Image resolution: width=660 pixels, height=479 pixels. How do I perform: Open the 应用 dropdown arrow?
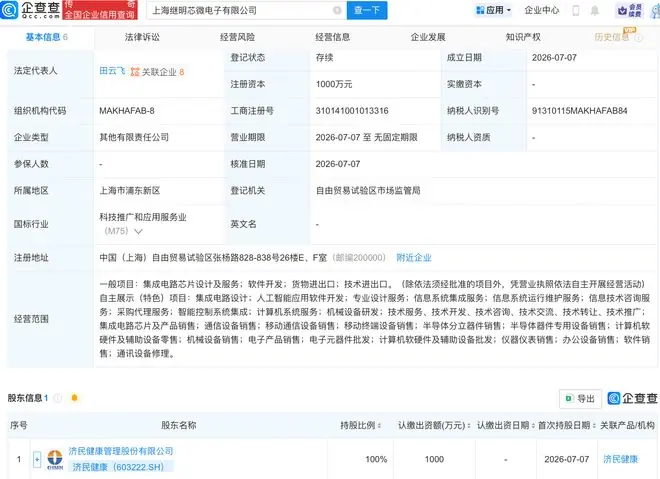(508, 11)
